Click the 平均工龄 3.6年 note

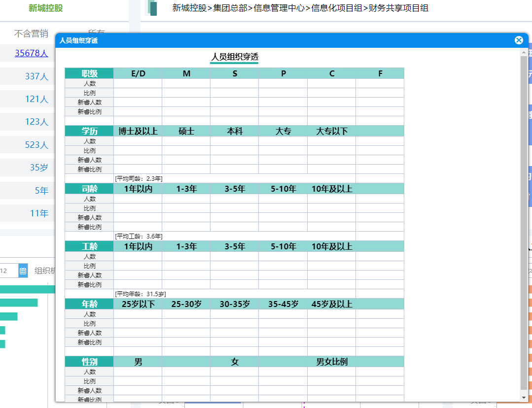coord(139,237)
